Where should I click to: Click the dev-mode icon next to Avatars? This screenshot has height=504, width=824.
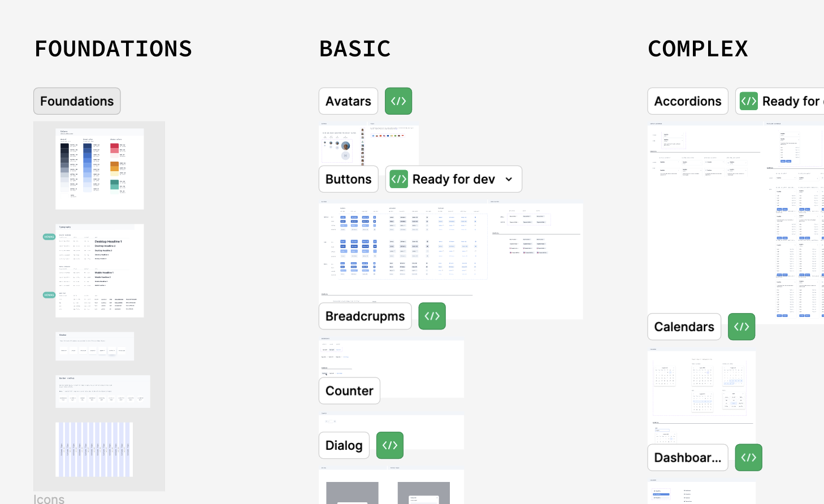(398, 101)
